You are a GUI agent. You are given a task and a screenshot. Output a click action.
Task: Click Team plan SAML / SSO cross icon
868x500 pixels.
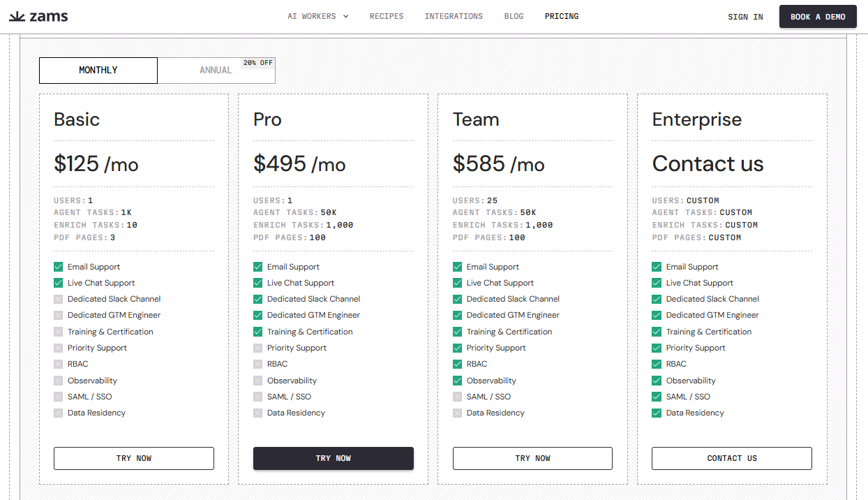(458, 397)
